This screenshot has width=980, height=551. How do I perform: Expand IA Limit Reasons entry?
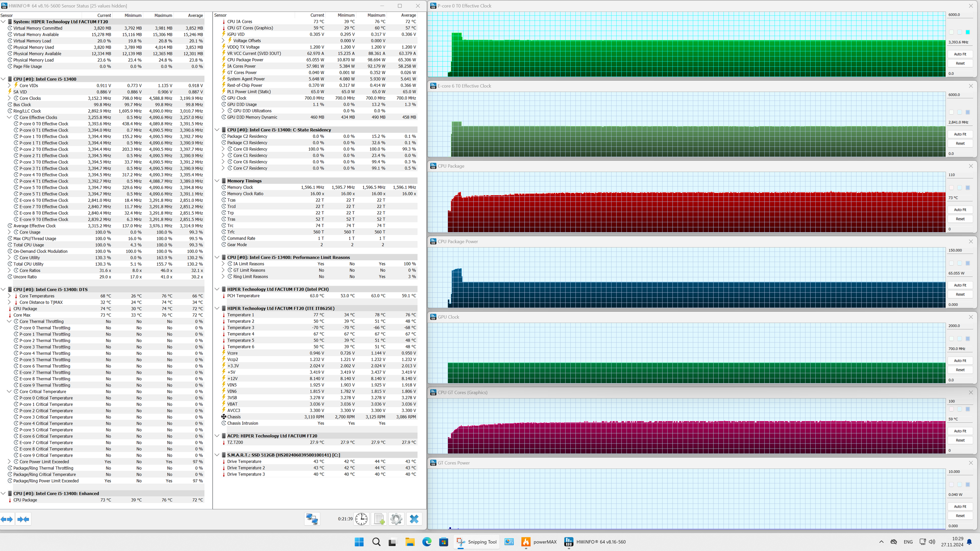223,264
